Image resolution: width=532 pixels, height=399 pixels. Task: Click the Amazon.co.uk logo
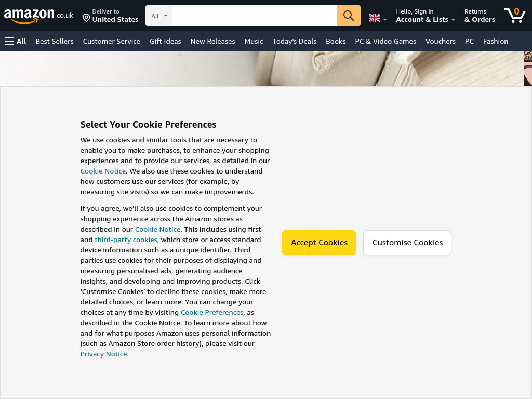tap(38, 16)
